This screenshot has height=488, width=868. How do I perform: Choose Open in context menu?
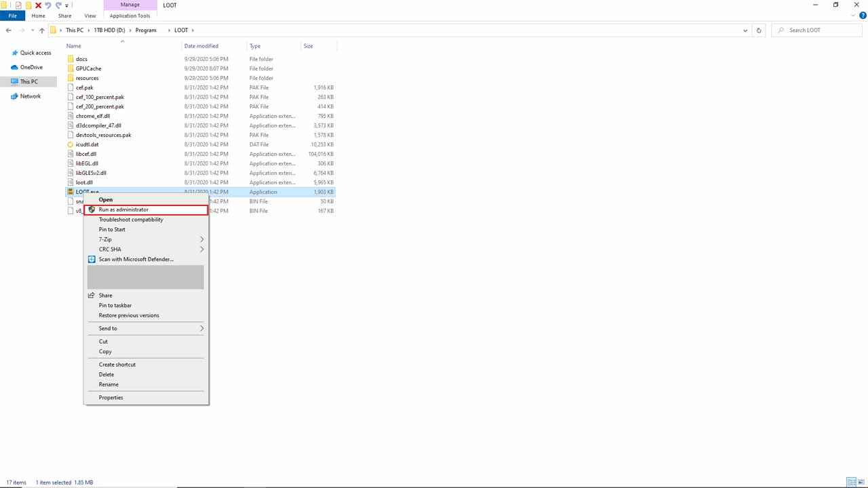[106, 200]
